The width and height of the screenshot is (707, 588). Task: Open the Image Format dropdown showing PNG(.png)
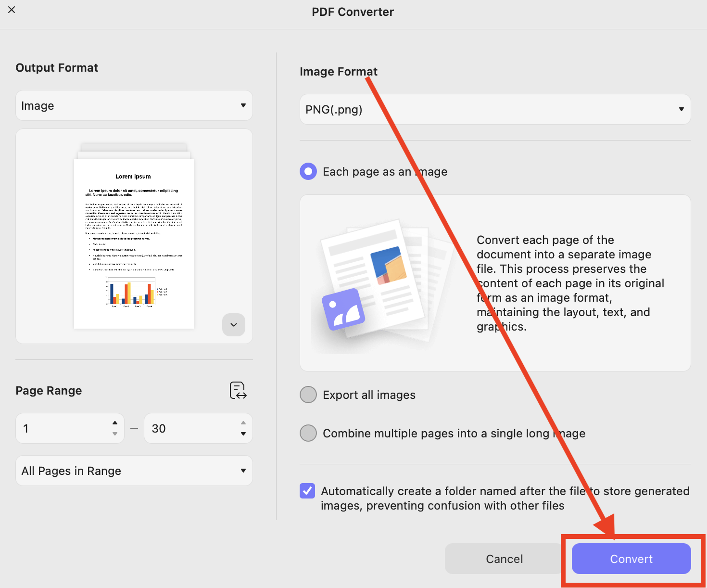[x=494, y=109]
